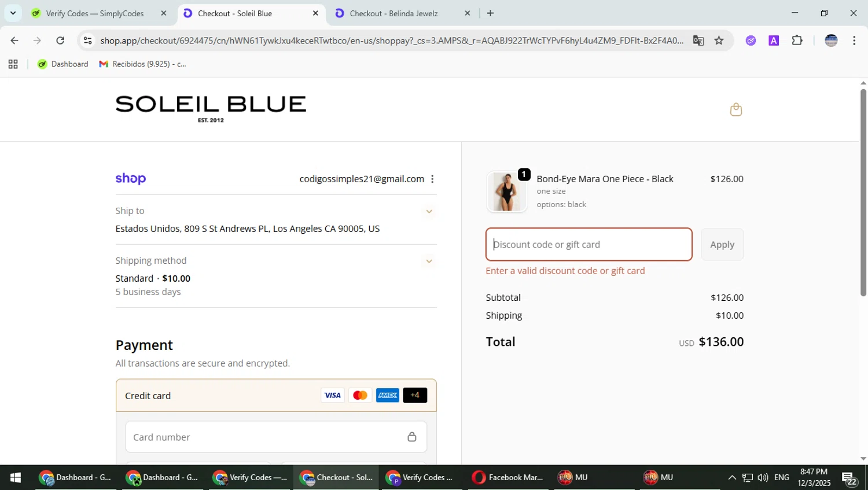Open the shopping bag cart icon
The width and height of the screenshot is (868, 490).
click(x=736, y=109)
